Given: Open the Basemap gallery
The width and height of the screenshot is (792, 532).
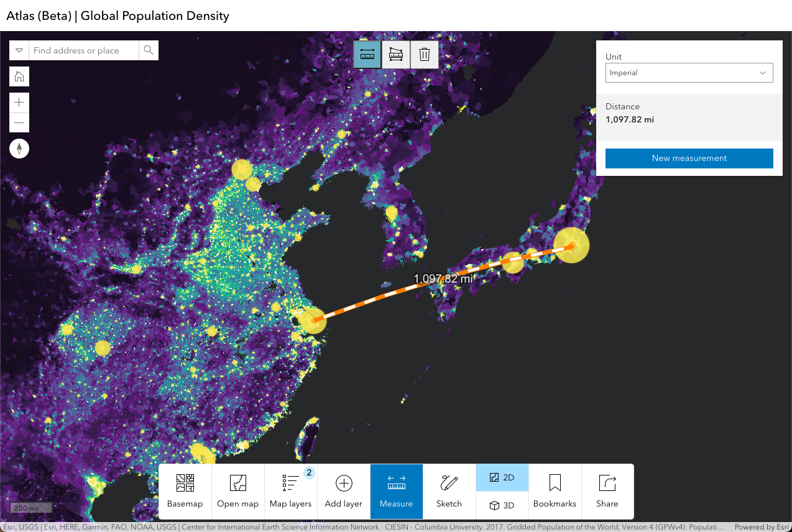Looking at the screenshot, I should (x=185, y=491).
